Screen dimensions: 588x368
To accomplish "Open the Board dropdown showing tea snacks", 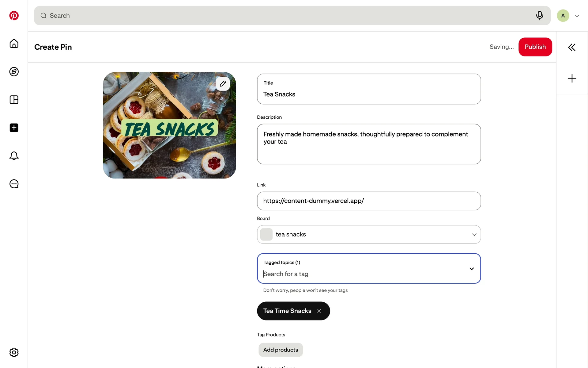I will tap(368, 234).
